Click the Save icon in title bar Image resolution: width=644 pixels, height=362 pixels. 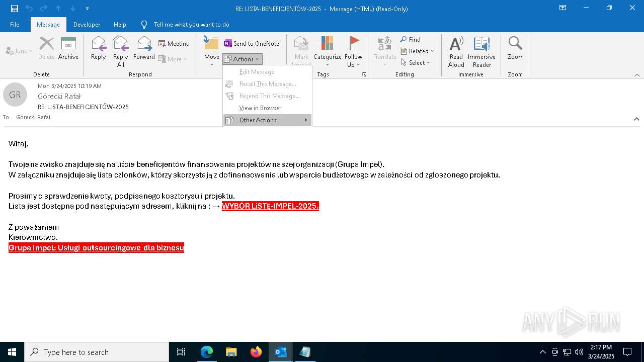(15, 8)
